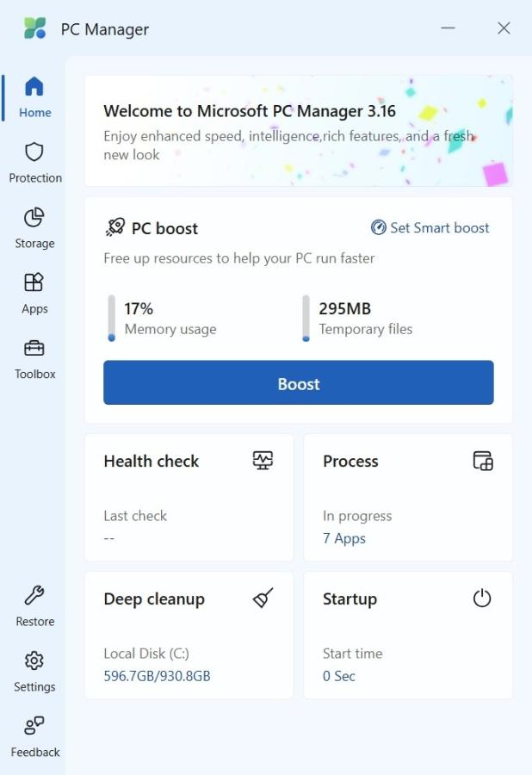This screenshot has height=775, width=532.
Task: Click the Health check monitor icon
Action: point(263,460)
